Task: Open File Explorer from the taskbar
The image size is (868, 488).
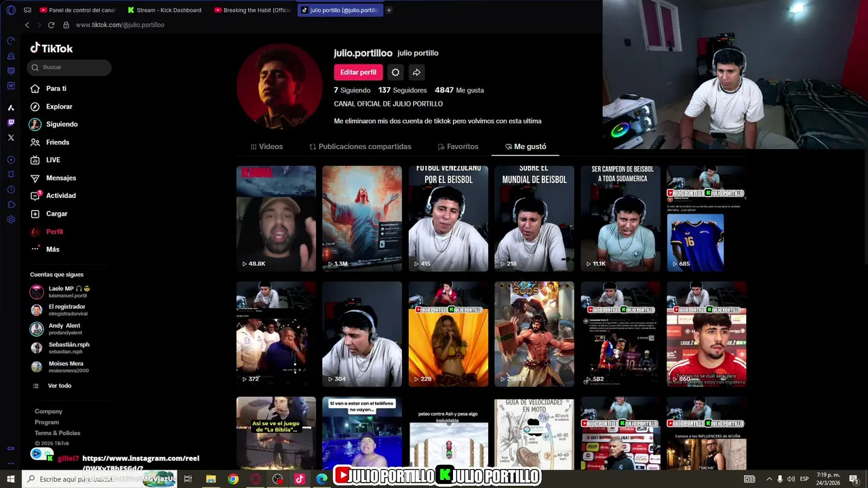Action: (x=211, y=479)
